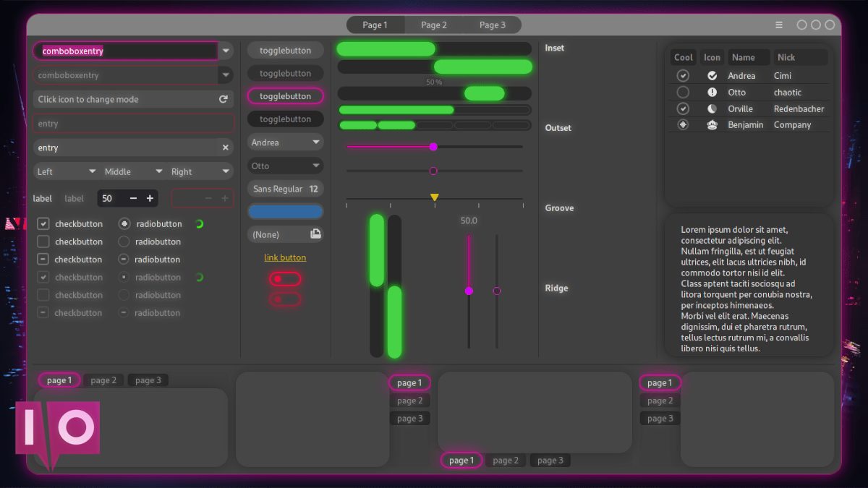
Task: Click the plus icon next to the value 50
Action: (x=150, y=198)
